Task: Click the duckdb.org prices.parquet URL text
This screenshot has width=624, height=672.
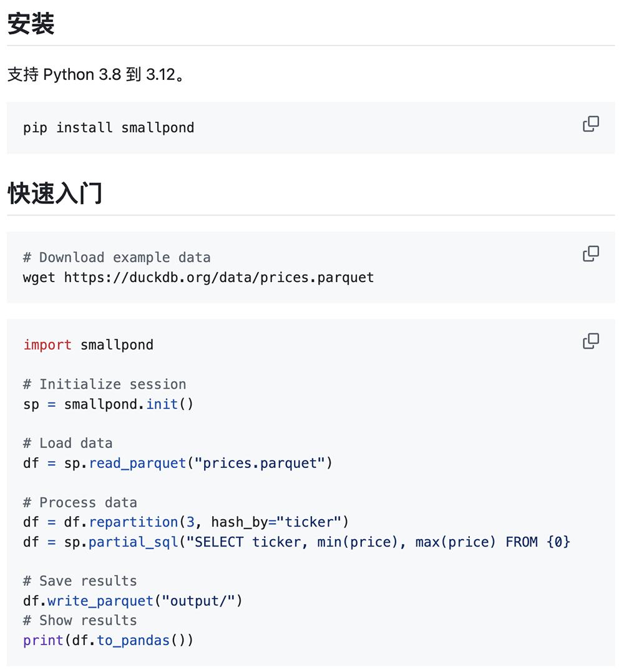Action: (x=219, y=278)
